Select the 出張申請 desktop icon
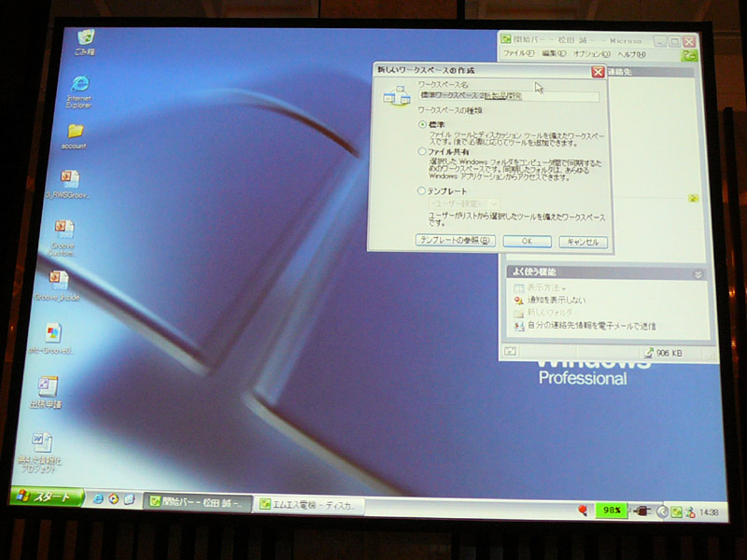The height and width of the screenshot is (560, 747). coord(48,386)
